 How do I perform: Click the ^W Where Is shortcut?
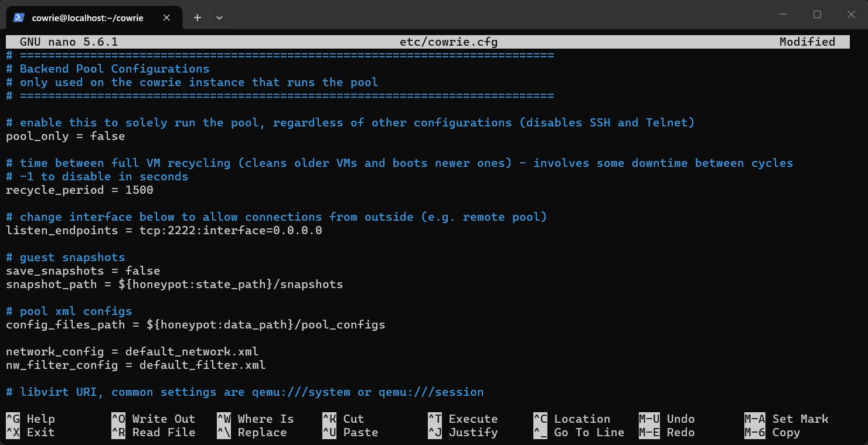click(256, 419)
